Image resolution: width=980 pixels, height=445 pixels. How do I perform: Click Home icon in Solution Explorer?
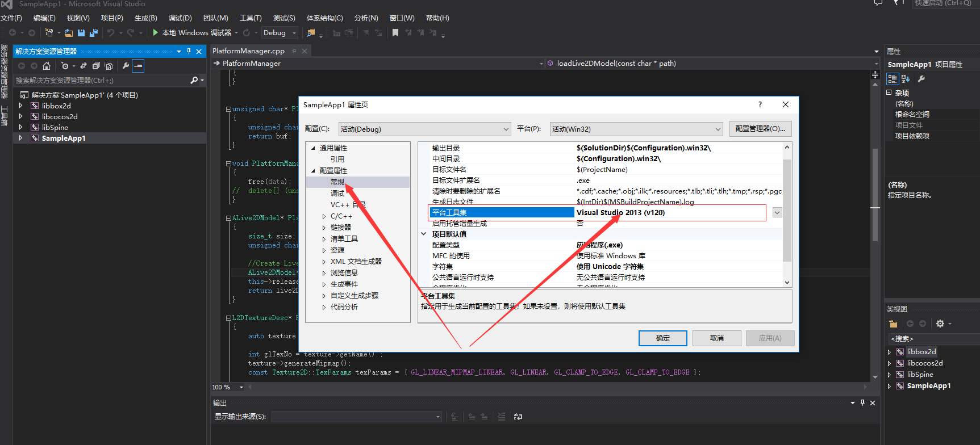tap(47, 66)
